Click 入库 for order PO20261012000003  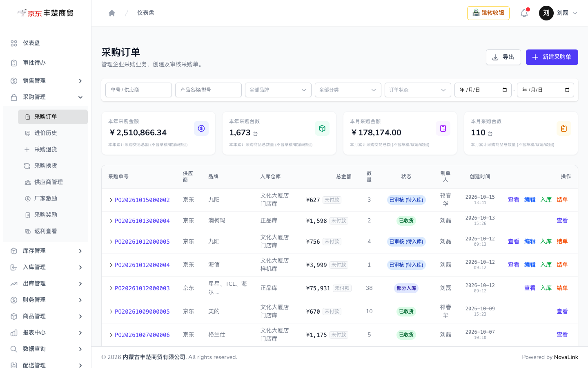546,288
